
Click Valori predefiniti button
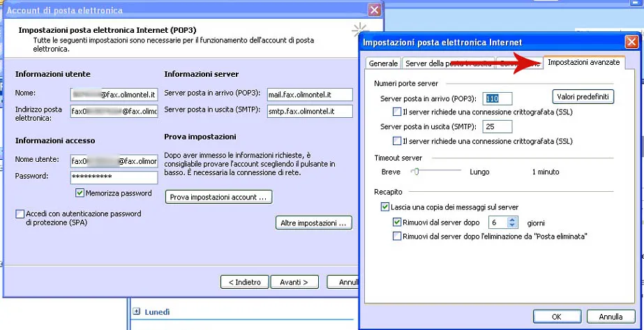(583, 97)
